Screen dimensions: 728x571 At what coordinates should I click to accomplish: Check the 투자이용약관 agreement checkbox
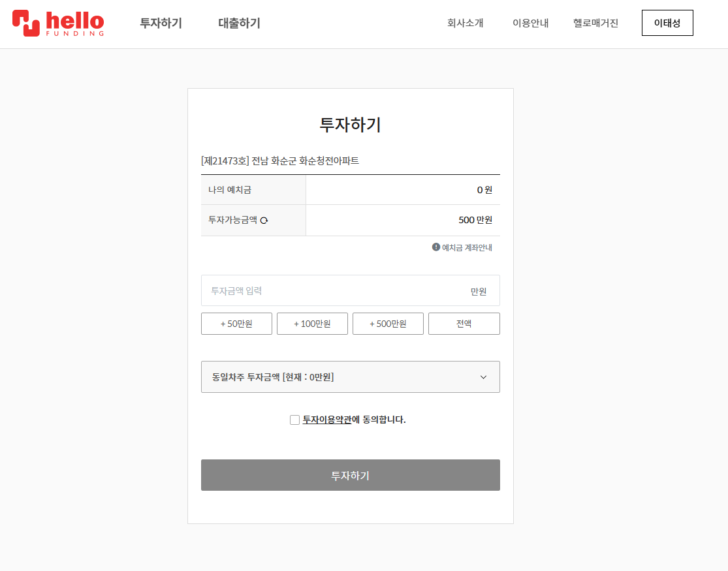coord(294,420)
